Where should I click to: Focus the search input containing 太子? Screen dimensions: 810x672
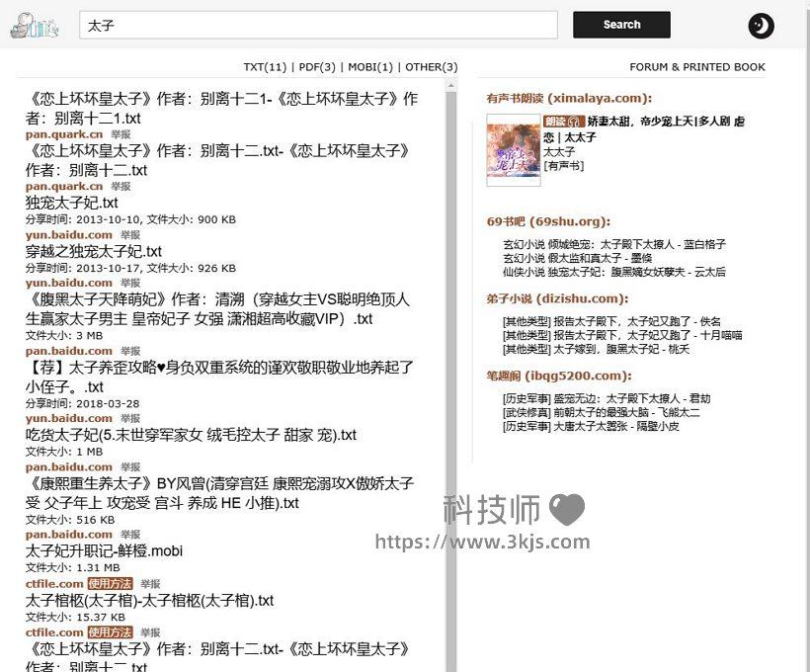click(318, 25)
